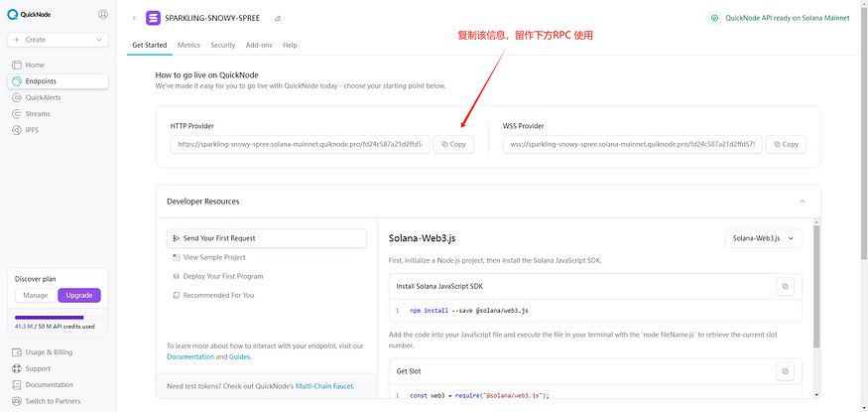Viewport: 868px width, 412px height.
Task: Copy the HTTP Provider URL
Action: click(x=453, y=144)
